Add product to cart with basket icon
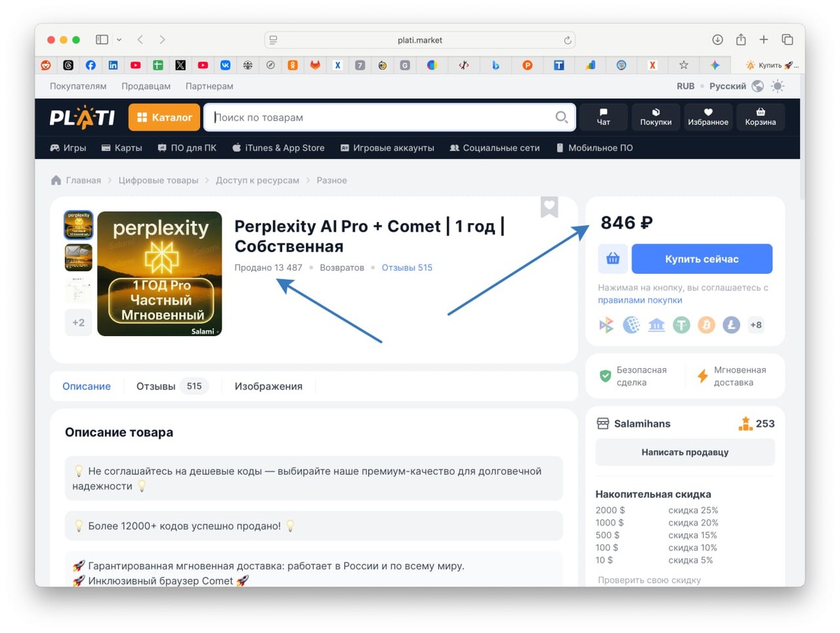 612,259
